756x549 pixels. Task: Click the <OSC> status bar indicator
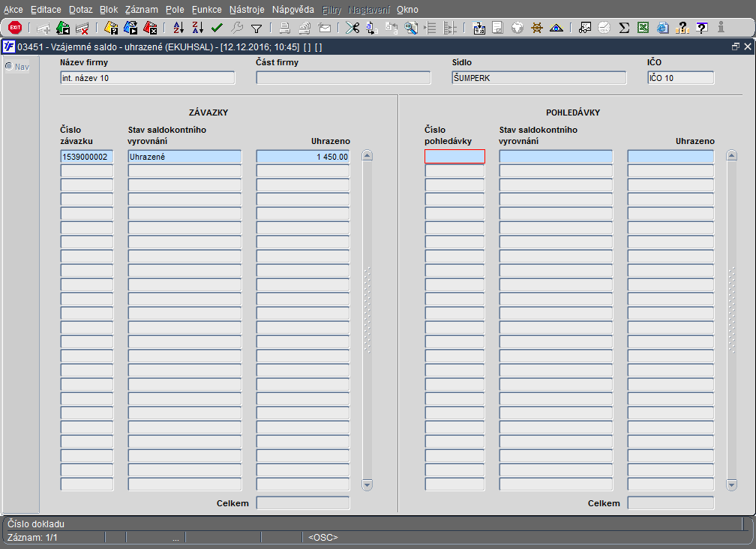(323, 538)
